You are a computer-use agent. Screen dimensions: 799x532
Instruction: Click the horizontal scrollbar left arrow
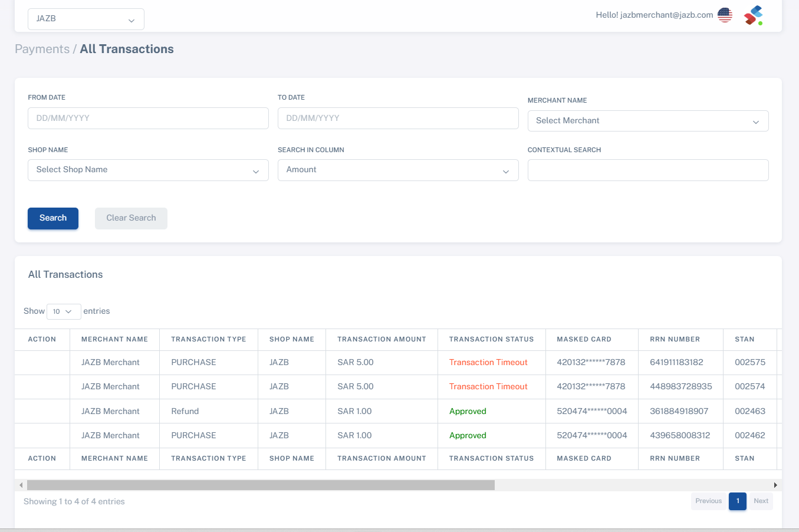(x=21, y=485)
